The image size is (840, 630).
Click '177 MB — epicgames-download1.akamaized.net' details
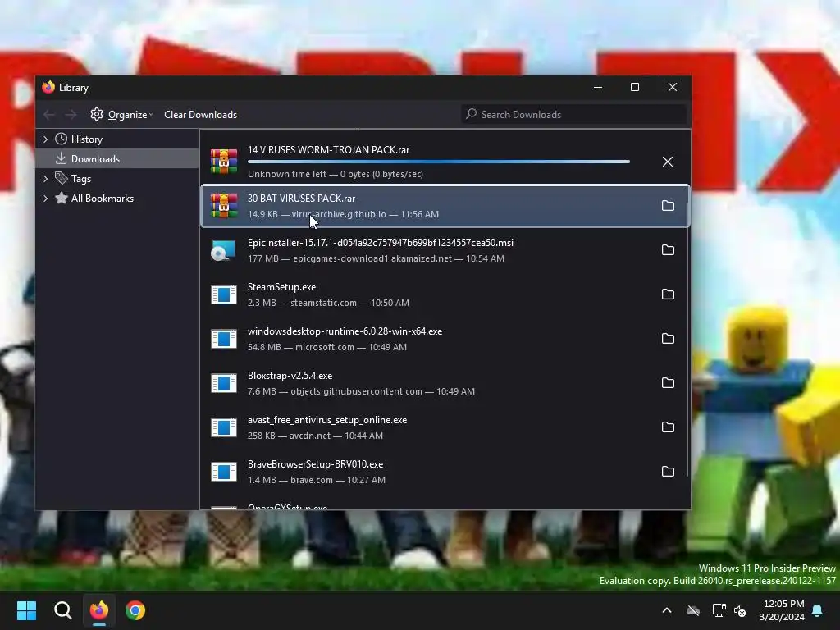(x=376, y=258)
